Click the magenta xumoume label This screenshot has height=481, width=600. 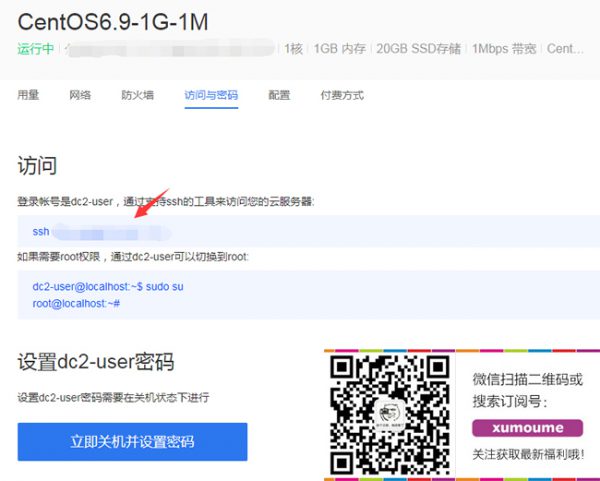click(526, 427)
